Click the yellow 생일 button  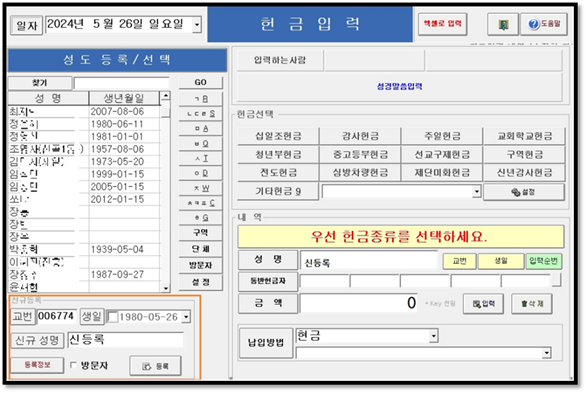(x=501, y=261)
